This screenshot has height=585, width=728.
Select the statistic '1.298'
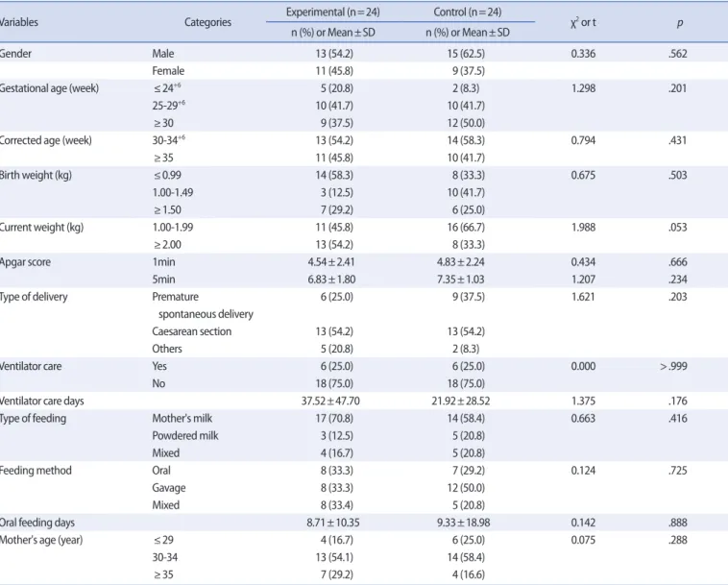point(583,88)
